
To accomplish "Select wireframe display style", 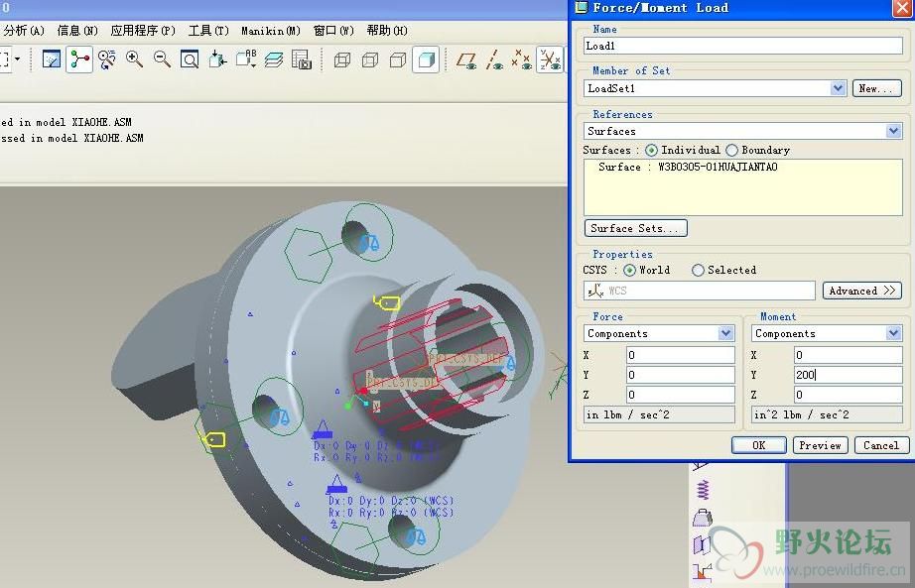I will click(x=342, y=59).
